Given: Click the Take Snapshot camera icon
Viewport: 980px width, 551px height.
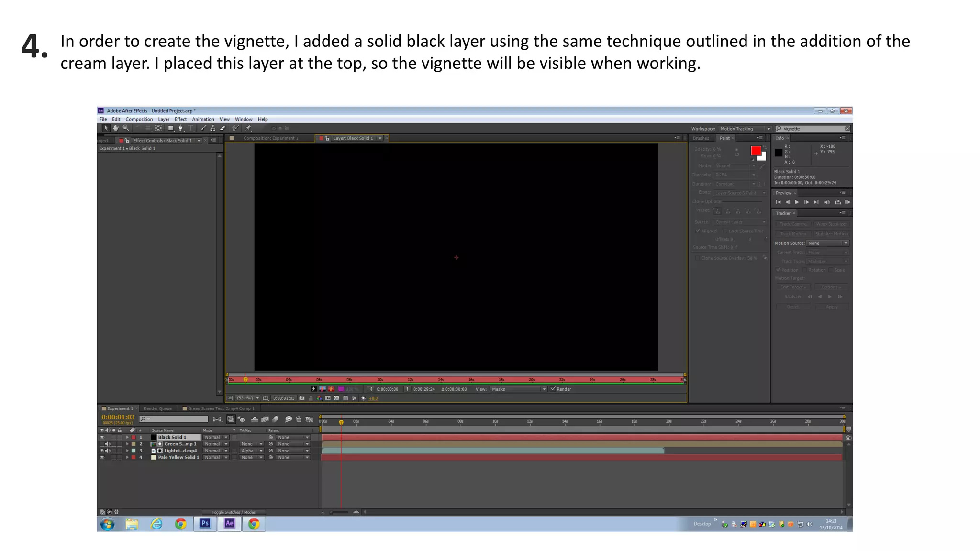Looking at the screenshot, I should (302, 398).
